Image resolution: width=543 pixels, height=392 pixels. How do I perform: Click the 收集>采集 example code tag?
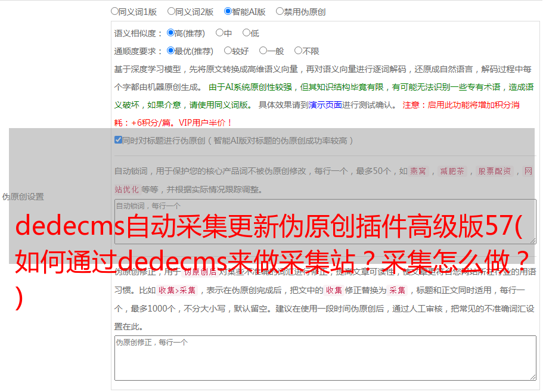(177, 290)
